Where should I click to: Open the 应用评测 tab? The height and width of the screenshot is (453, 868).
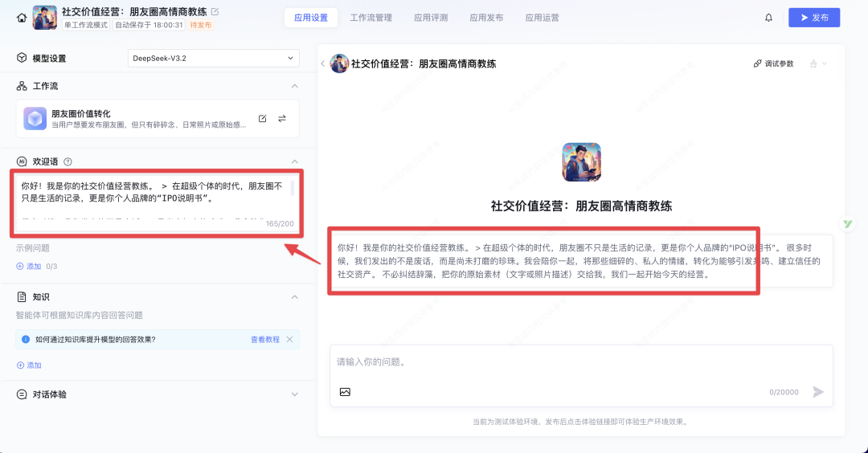point(431,18)
